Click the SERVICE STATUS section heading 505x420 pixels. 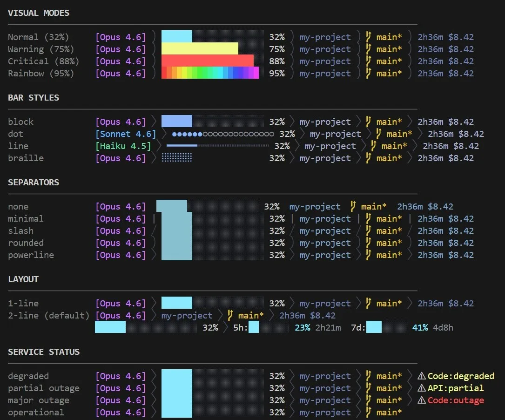click(44, 352)
